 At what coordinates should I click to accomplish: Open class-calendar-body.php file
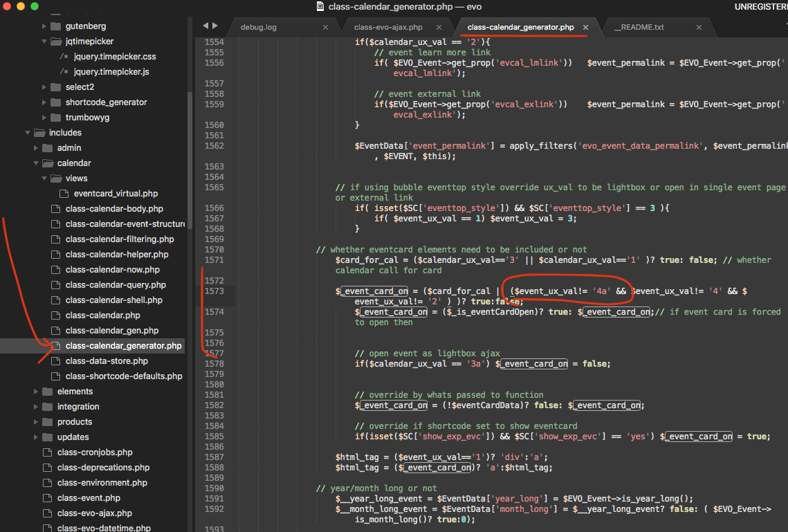[114, 209]
